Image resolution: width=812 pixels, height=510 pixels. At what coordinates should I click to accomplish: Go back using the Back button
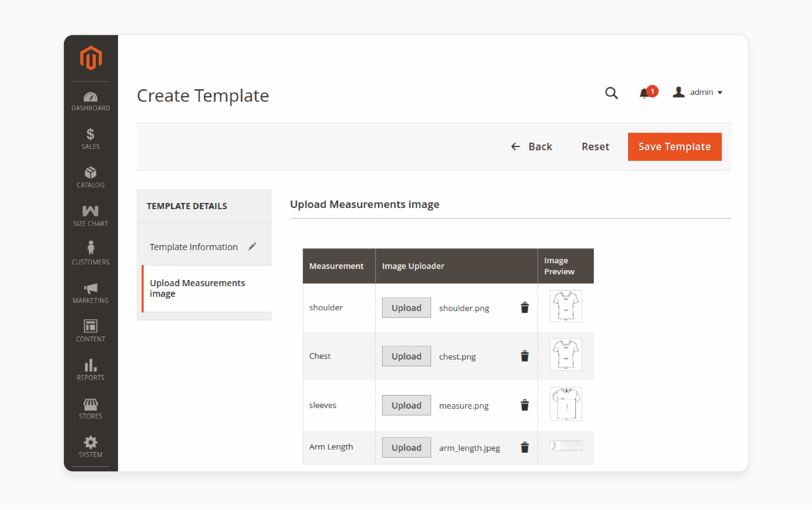coord(532,146)
